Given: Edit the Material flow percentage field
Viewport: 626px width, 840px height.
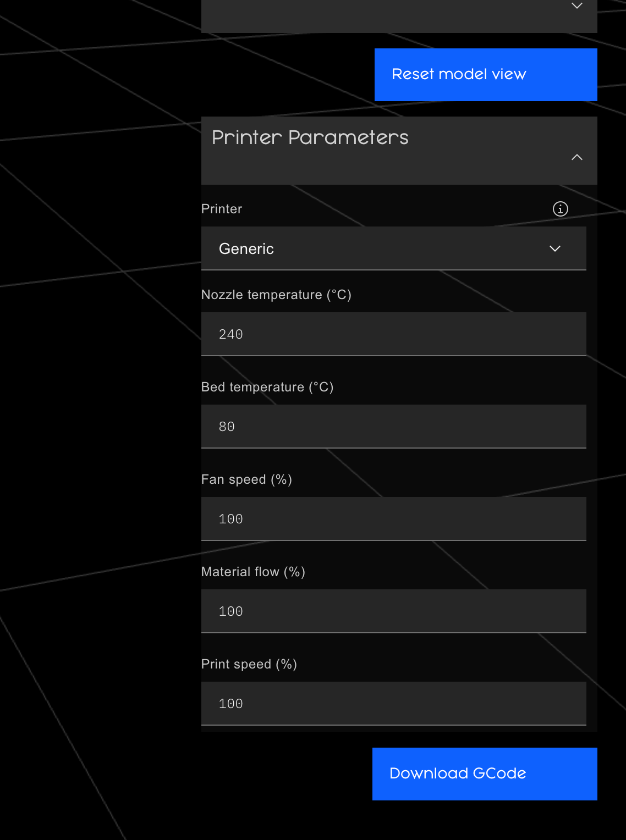Looking at the screenshot, I should (394, 611).
